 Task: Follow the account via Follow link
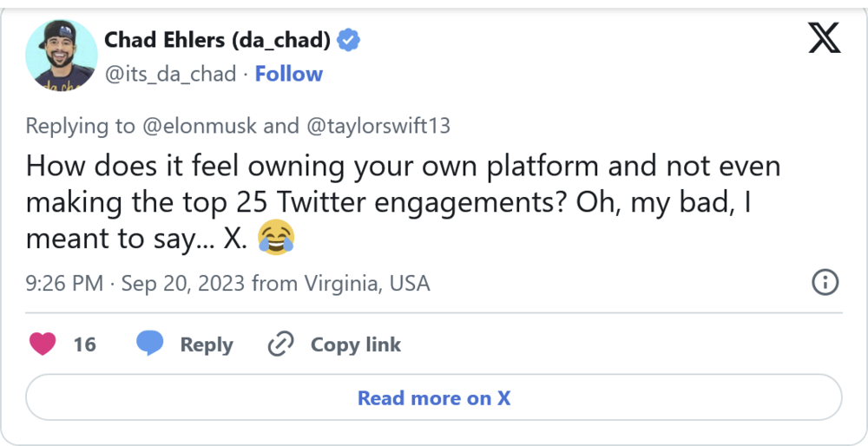pos(288,75)
